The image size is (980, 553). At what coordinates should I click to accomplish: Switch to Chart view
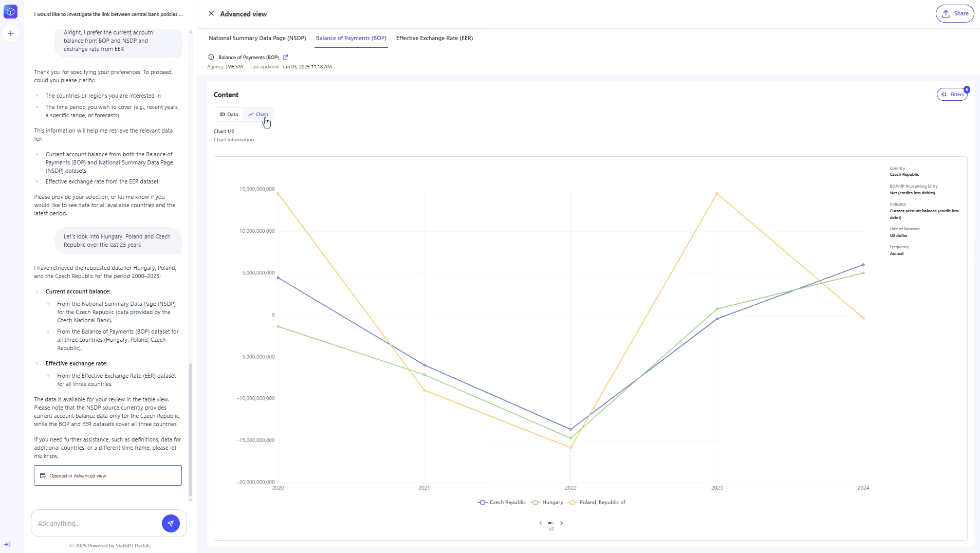point(258,115)
